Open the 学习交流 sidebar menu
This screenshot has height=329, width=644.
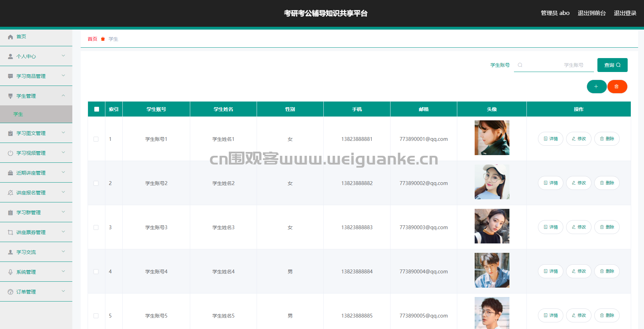point(26,252)
